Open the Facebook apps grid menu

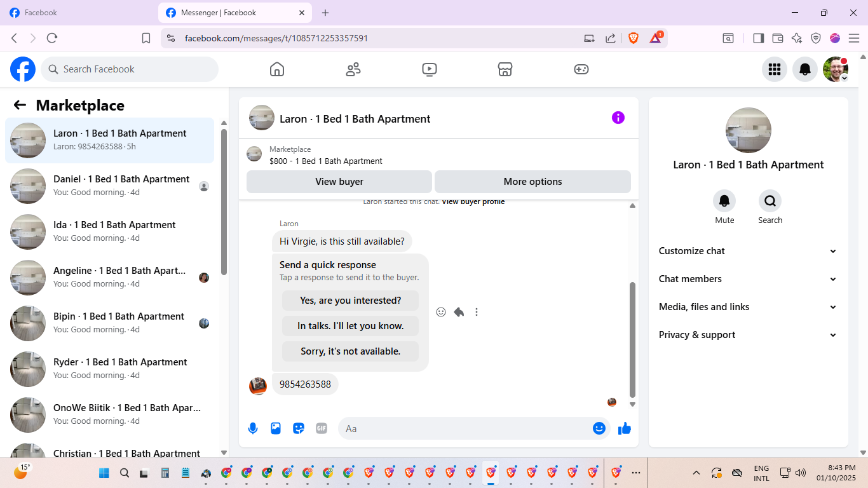(775, 69)
